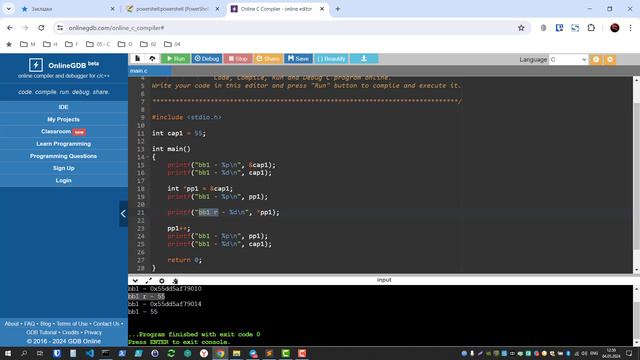The image size is (640, 360).
Task: Save the code with the Save button
Action: (x=298, y=59)
